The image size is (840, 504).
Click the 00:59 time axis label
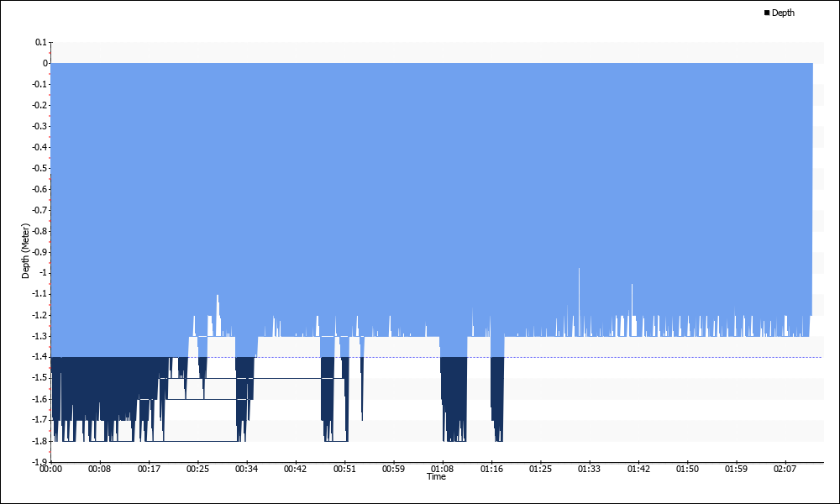tap(394, 470)
